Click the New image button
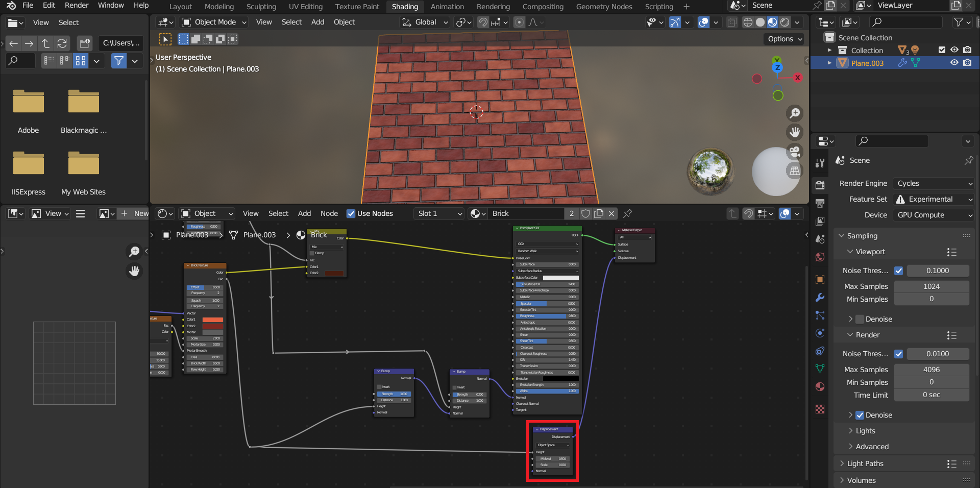980x488 pixels. tap(135, 213)
